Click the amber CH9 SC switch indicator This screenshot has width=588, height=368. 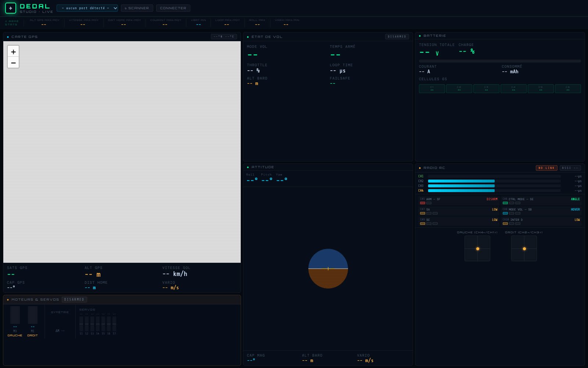(x=423, y=224)
